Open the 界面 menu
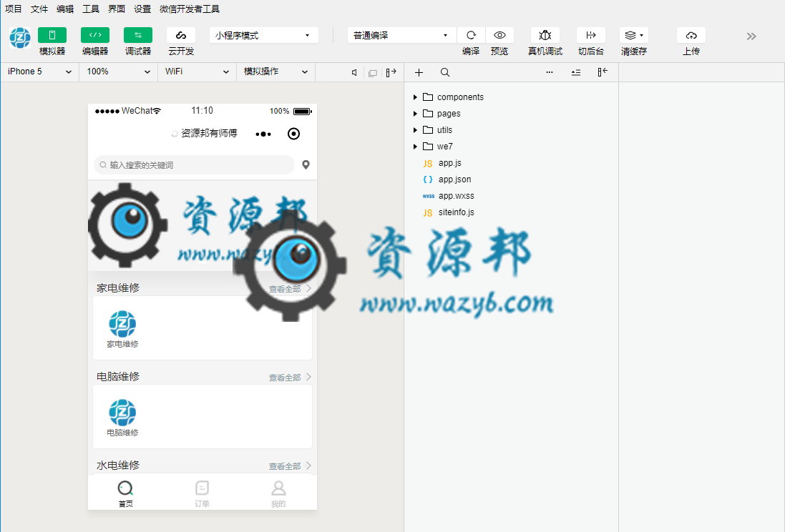Viewport: 785px width, 532px height. (117, 9)
